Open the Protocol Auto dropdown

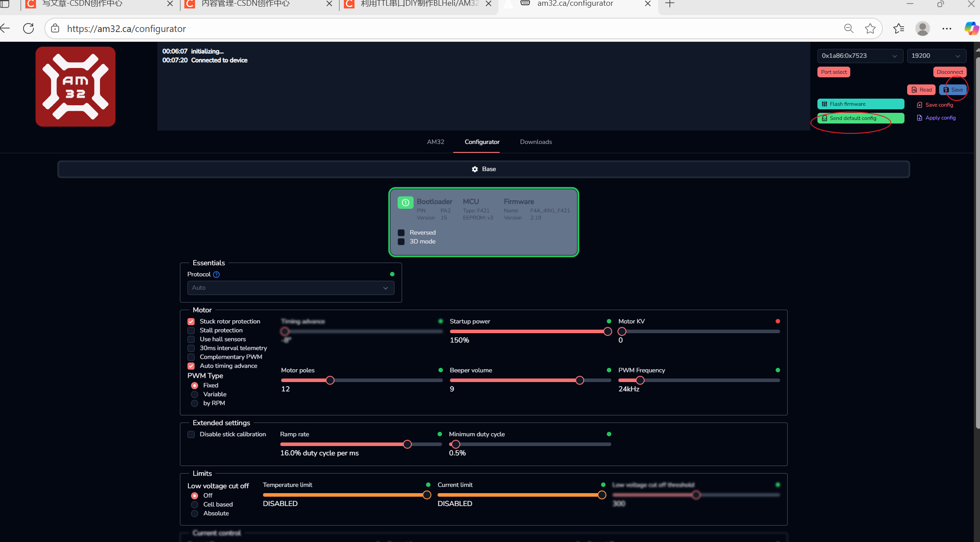pos(291,288)
